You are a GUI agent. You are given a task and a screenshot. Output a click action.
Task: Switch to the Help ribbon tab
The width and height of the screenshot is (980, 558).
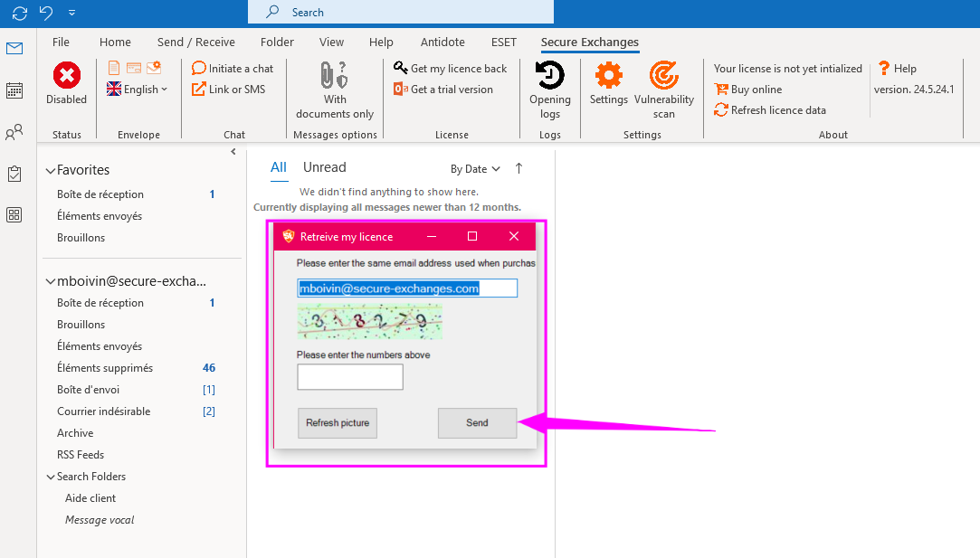pyautogui.click(x=381, y=42)
